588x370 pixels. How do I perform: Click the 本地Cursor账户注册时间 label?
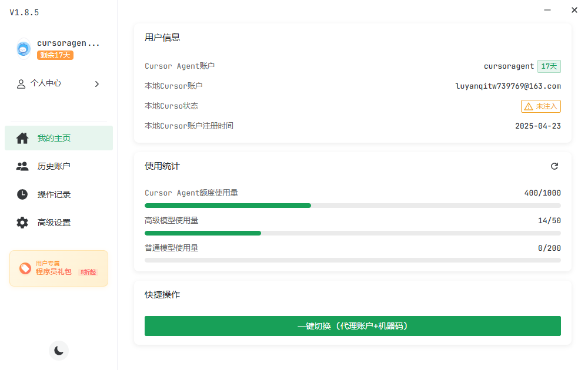point(189,126)
